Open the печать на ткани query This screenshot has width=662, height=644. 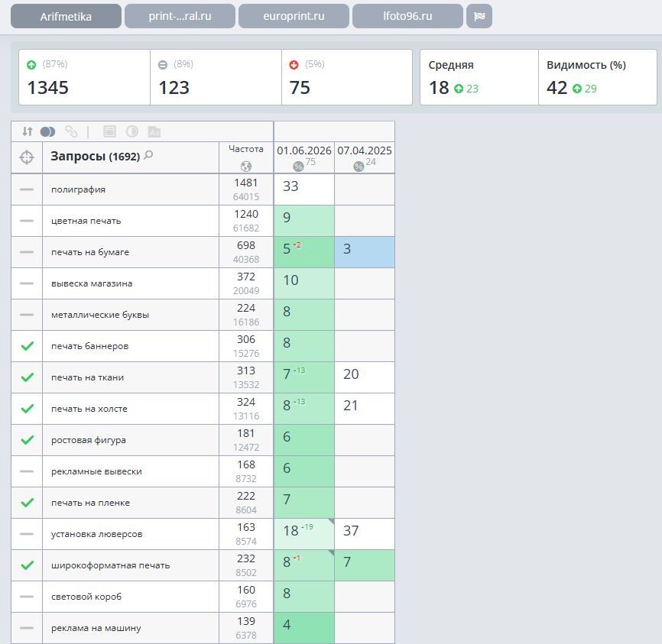click(x=87, y=377)
